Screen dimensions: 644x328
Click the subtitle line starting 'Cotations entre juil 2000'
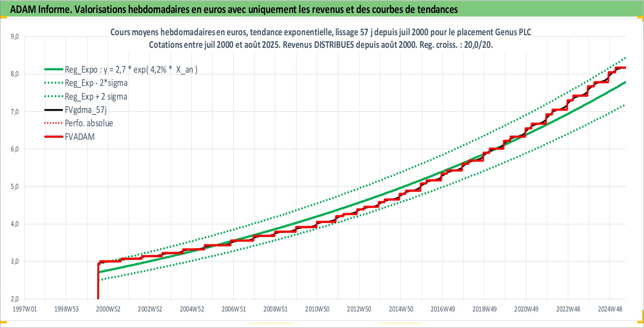pyautogui.click(x=321, y=45)
